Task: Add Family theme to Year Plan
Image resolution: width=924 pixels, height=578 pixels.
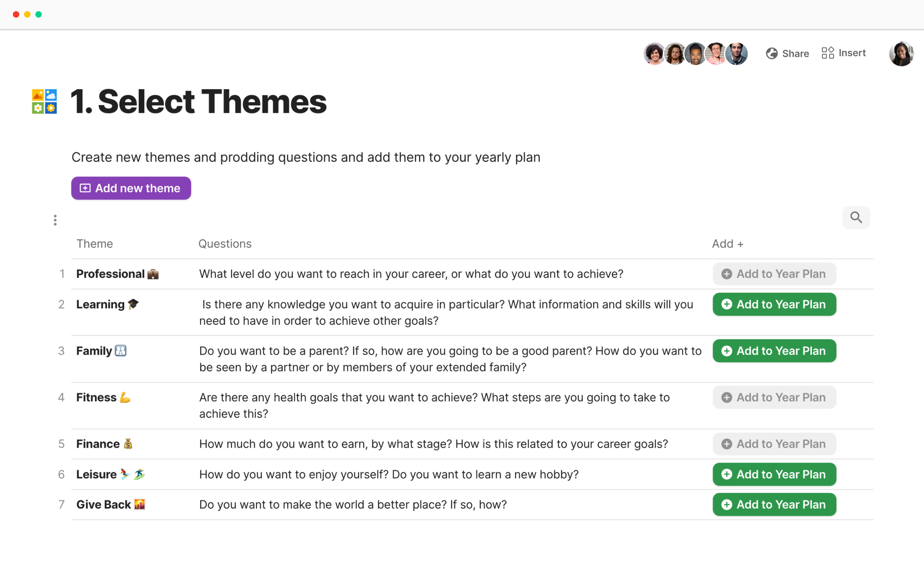Action: (774, 351)
